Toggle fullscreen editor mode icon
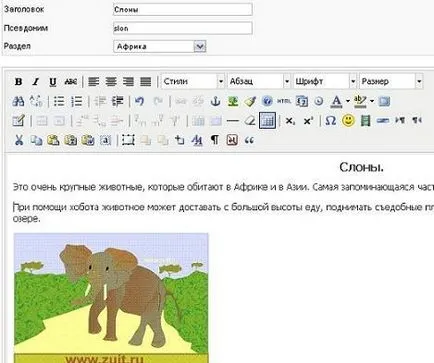Screen dimensions: 434x363 pyautogui.click(x=384, y=101)
